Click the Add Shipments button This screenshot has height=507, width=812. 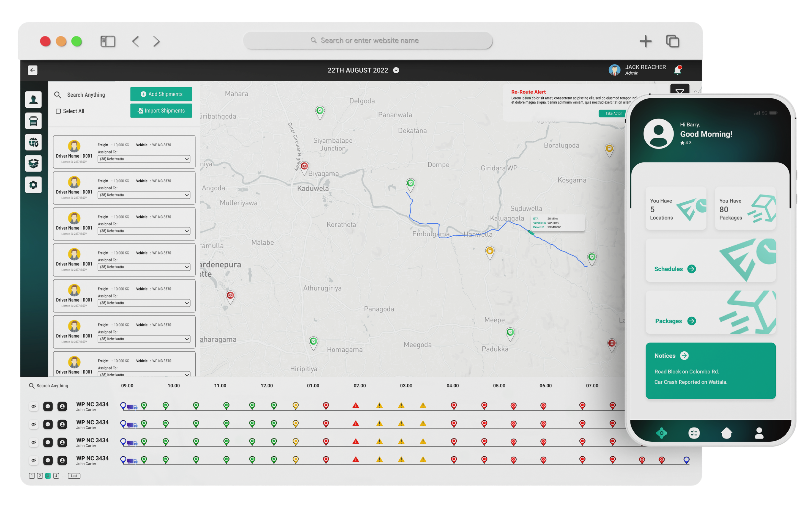(161, 94)
